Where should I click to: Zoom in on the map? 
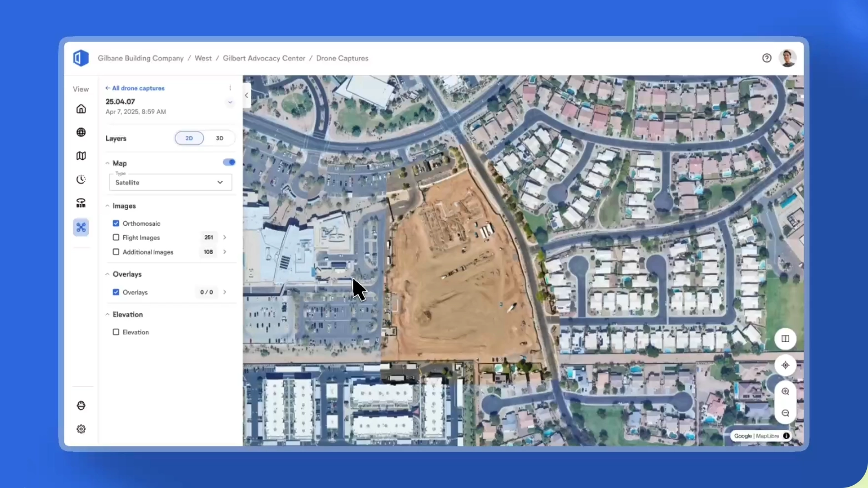(x=785, y=392)
